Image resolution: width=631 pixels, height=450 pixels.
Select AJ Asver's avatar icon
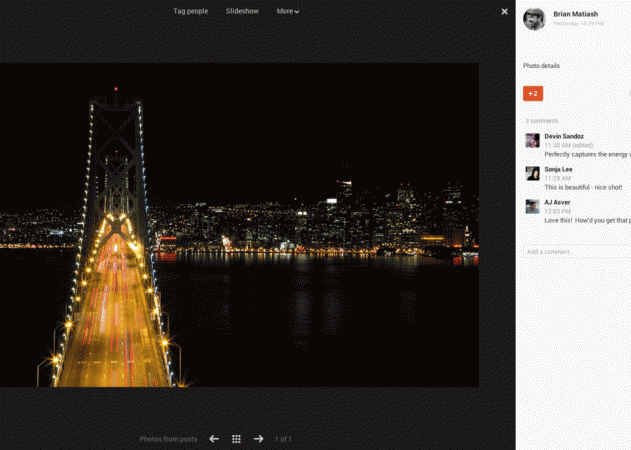tap(532, 207)
